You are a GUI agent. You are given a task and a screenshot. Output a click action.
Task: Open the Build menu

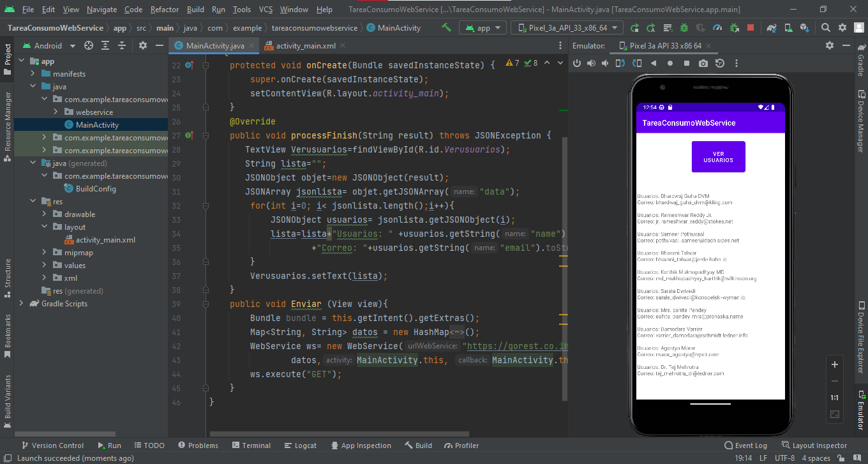pos(196,10)
